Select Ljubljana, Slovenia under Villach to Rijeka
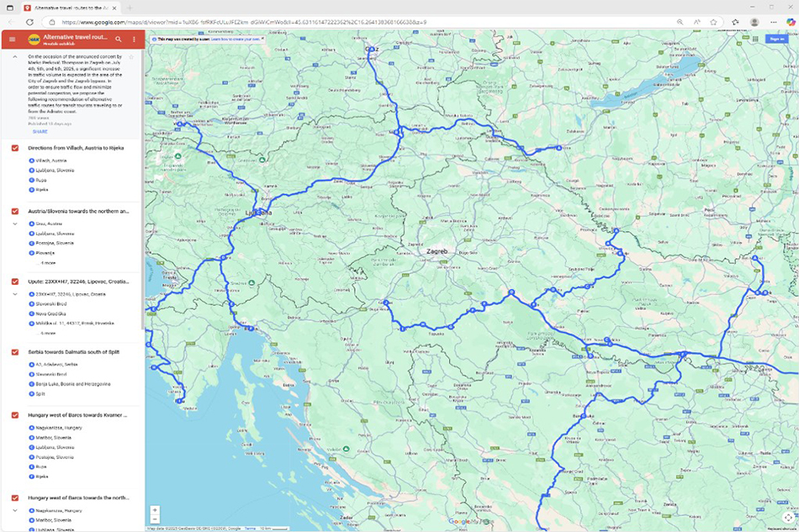The width and height of the screenshot is (799, 532). (55, 171)
